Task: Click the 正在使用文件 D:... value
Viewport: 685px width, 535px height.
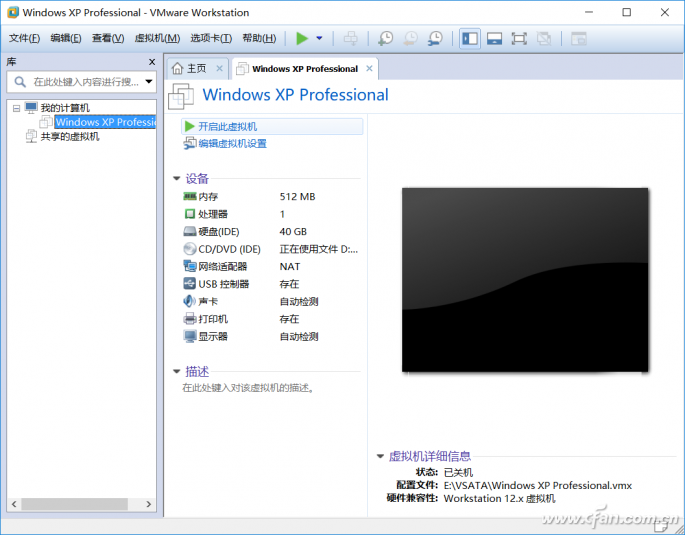Action: point(318,249)
